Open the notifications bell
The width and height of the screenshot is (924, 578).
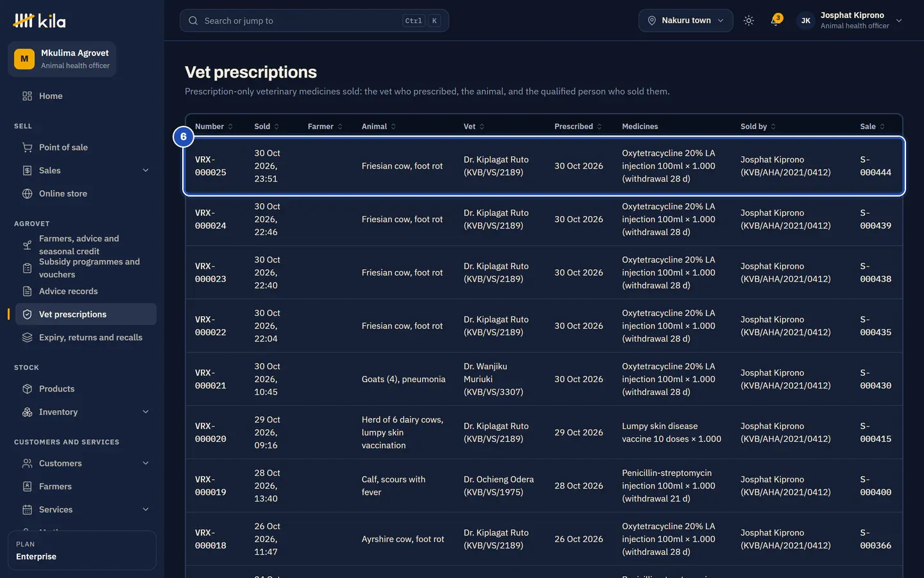tap(775, 21)
